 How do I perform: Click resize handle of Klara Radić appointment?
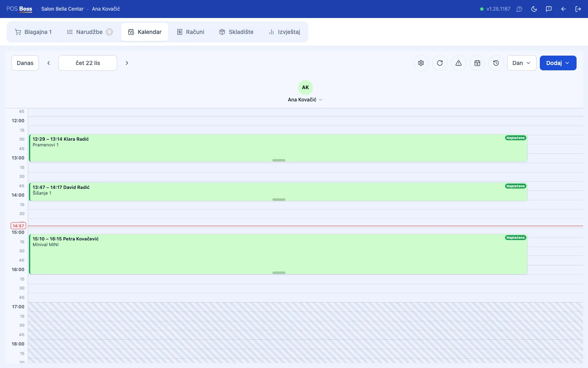click(x=279, y=160)
